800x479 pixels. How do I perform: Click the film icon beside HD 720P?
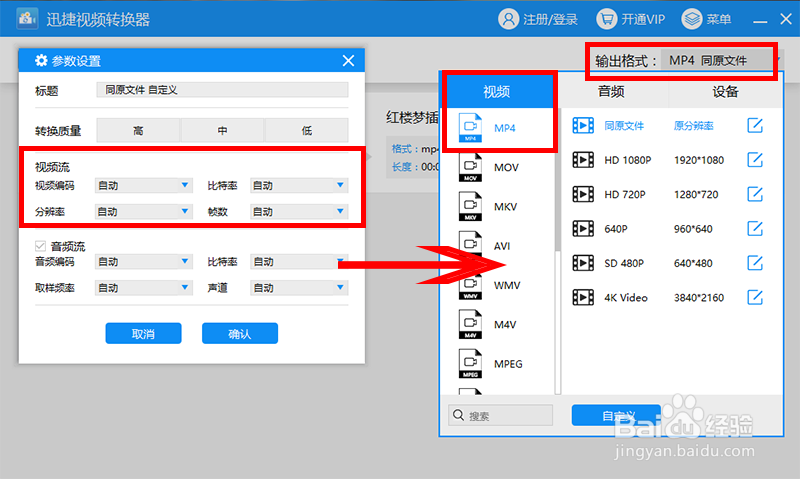coord(583,194)
